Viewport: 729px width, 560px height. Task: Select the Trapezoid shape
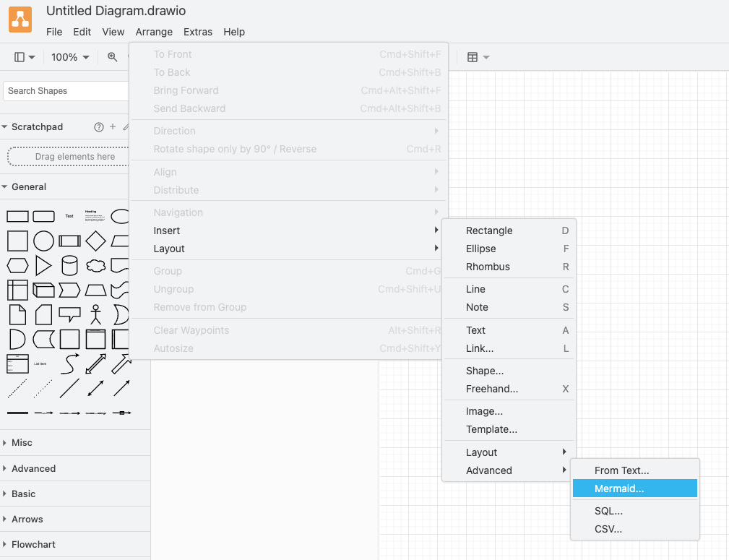(96, 290)
